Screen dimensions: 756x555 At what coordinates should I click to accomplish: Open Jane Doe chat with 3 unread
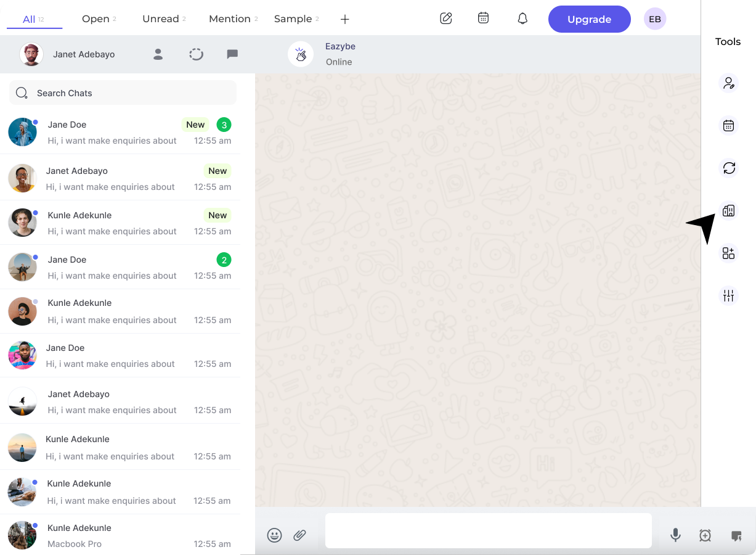click(120, 132)
